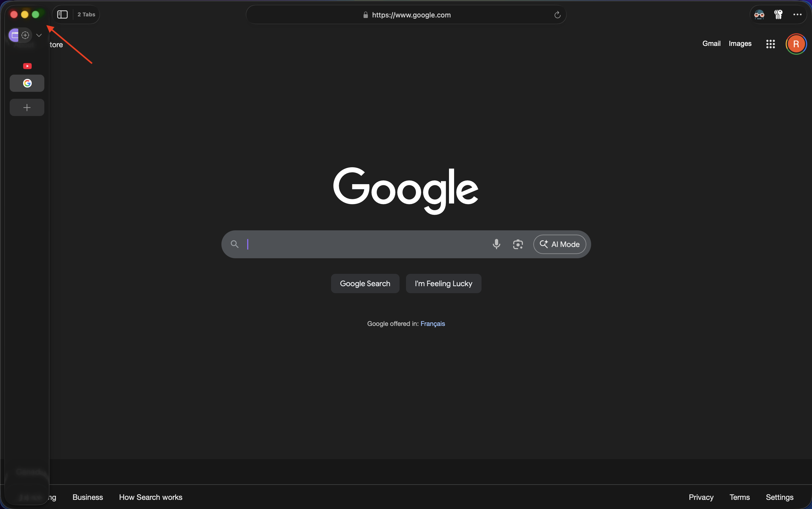Viewport: 812px width, 509px height.
Task: Select the Google tab in sidebar
Action: (27, 83)
